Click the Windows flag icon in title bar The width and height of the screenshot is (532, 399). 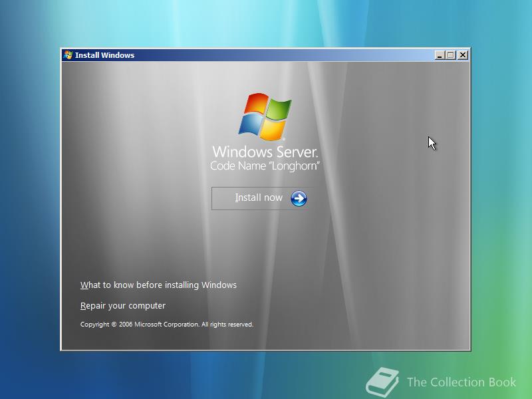[68, 55]
